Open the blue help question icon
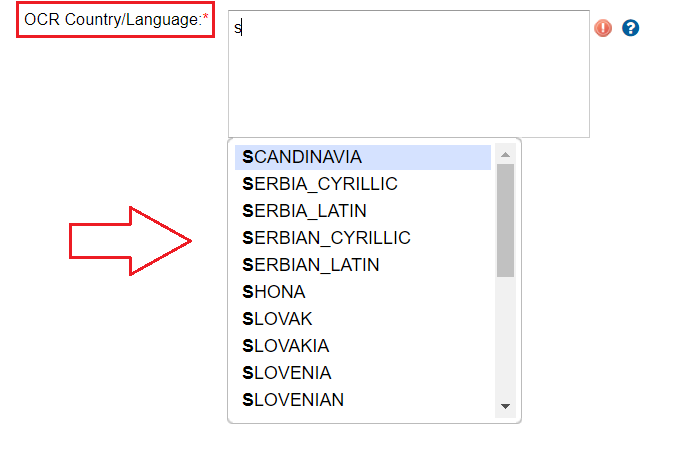Screen dimensions: 685x453 pos(630,28)
